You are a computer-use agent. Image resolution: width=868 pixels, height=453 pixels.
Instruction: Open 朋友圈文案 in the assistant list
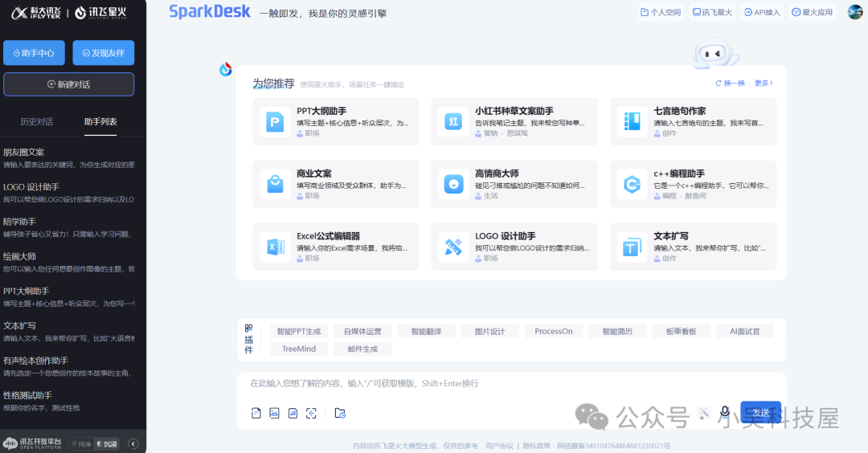[69, 158]
